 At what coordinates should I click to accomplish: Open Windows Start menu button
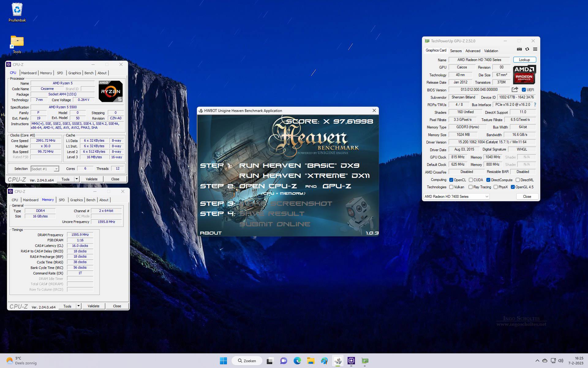click(x=223, y=361)
